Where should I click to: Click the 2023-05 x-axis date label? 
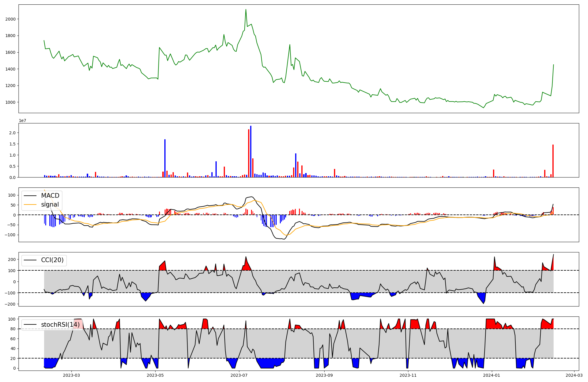coord(155,375)
